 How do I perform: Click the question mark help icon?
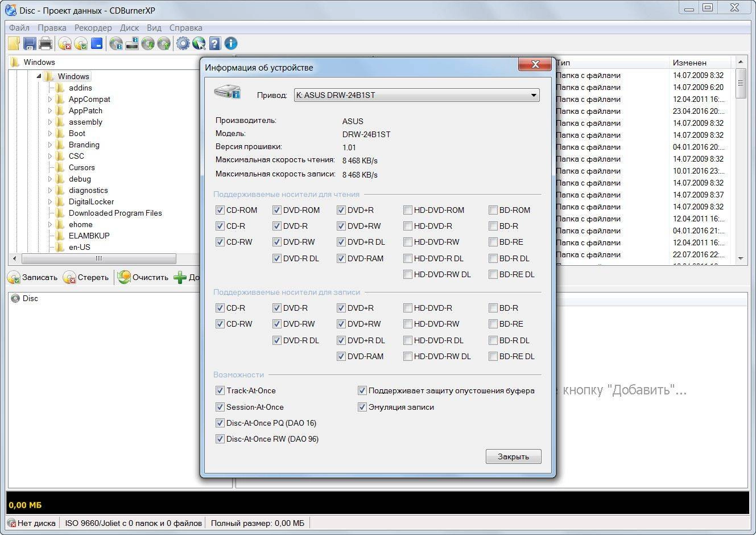(x=214, y=43)
